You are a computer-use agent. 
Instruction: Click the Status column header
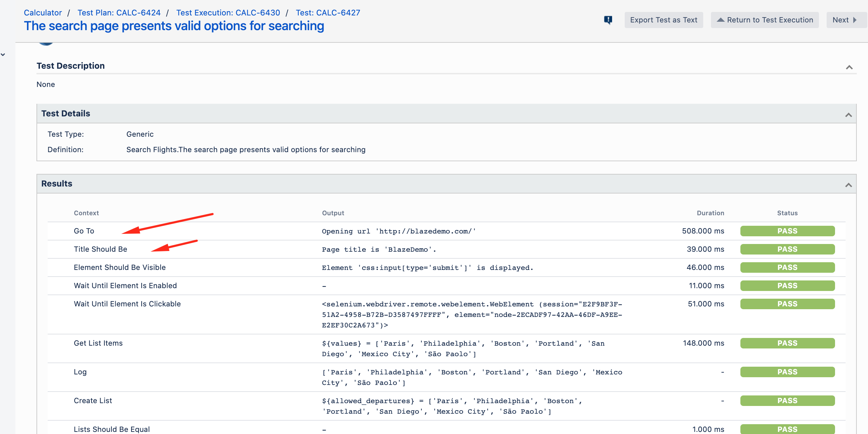pos(787,213)
